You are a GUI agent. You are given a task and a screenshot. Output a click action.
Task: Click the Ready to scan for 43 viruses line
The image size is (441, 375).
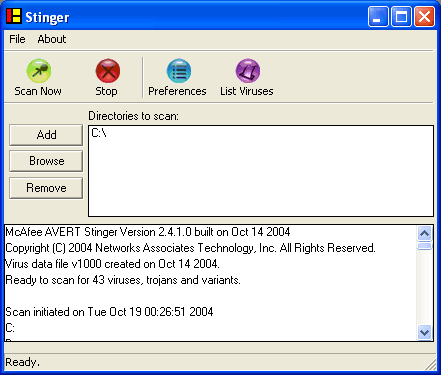point(123,280)
